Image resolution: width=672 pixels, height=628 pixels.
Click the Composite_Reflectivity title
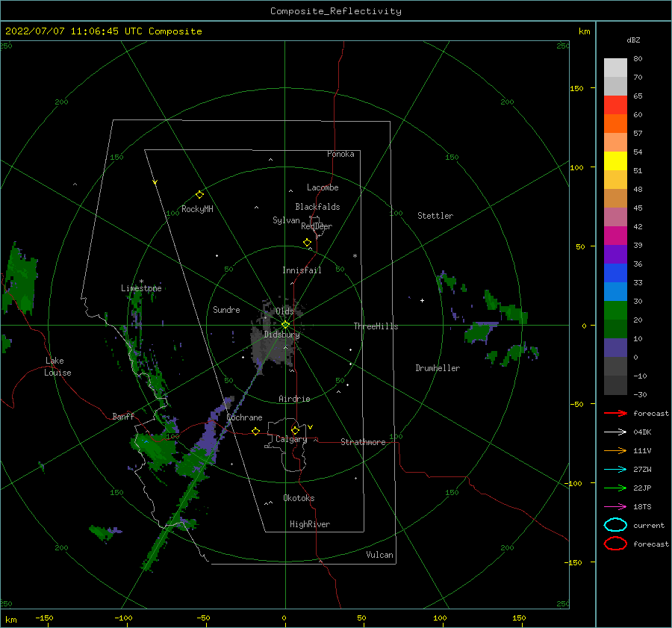coord(336,11)
